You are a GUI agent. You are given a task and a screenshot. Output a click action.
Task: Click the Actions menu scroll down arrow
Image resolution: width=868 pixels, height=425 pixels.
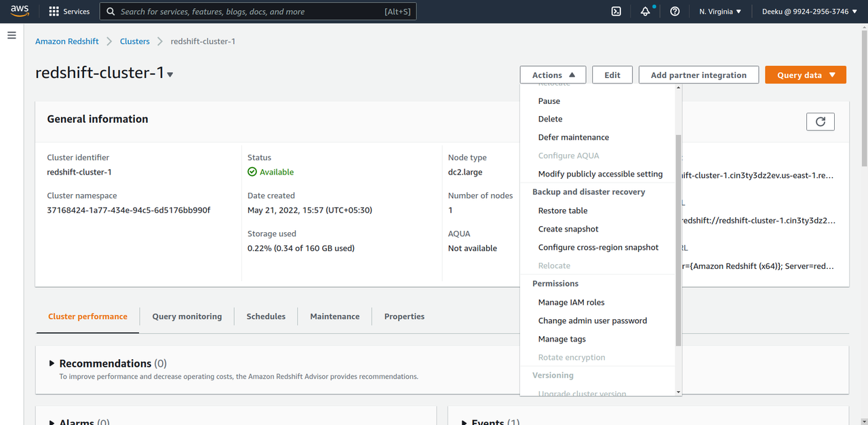click(678, 392)
